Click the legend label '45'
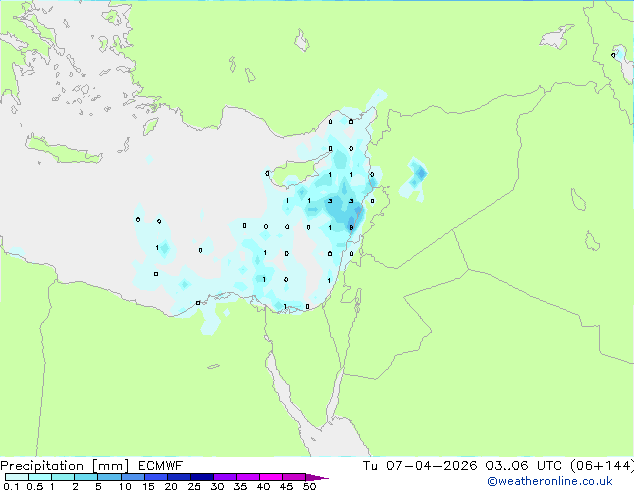This screenshot has height=490, width=634. coord(286,486)
